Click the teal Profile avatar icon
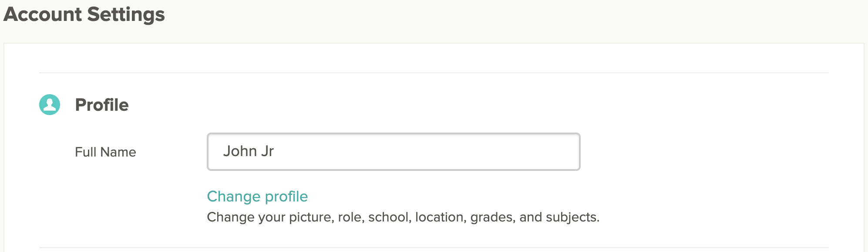 coord(50,105)
